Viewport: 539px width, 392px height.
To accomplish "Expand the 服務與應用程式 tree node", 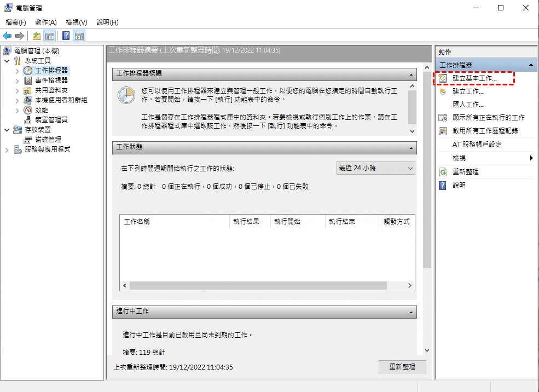I will point(7,150).
